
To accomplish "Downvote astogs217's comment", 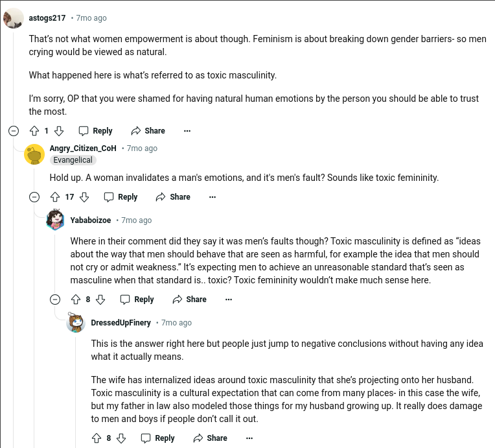I will click(59, 130).
